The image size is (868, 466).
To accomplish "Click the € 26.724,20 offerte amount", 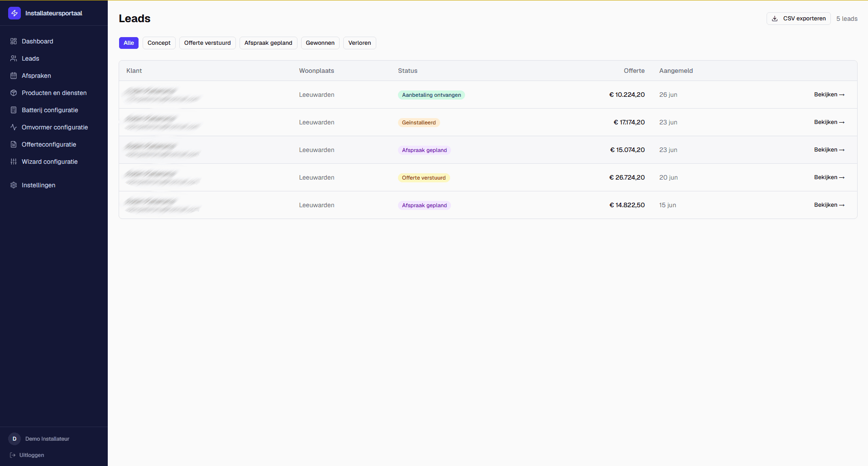I will pyautogui.click(x=627, y=177).
